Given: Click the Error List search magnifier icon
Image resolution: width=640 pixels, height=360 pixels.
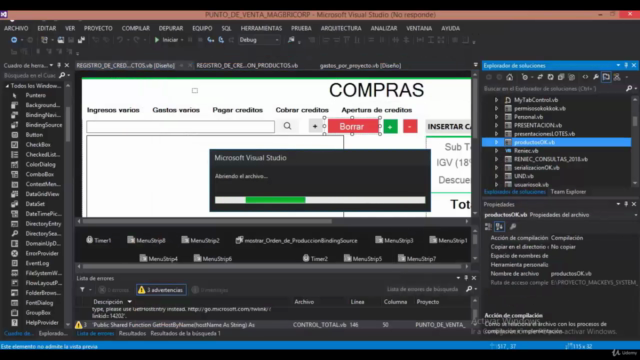Looking at the screenshot, I should click(469, 289).
